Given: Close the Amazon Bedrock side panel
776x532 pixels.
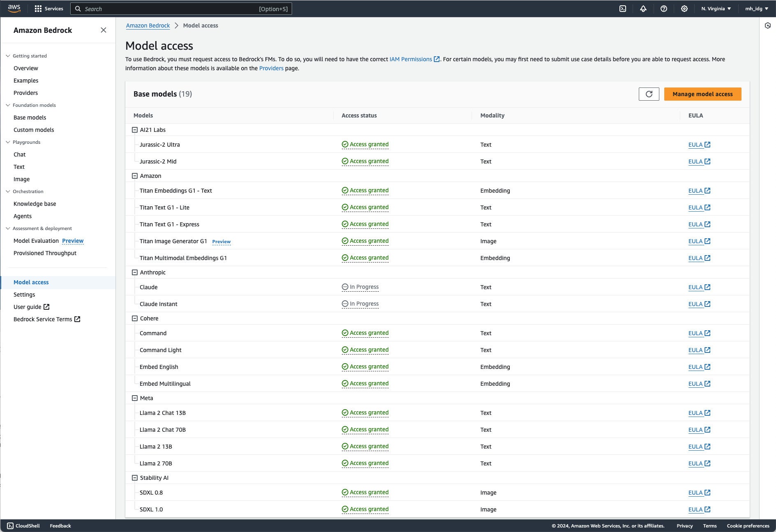Looking at the screenshot, I should click(104, 30).
